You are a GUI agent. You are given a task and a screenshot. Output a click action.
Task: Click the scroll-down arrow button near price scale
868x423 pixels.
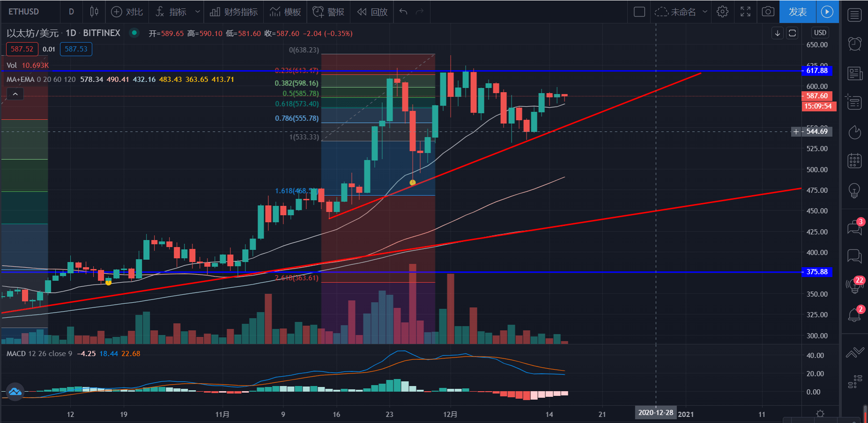(778, 33)
